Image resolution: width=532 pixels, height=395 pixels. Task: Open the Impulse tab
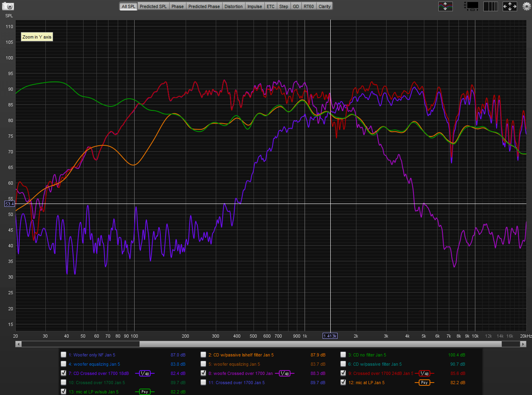point(255,6)
